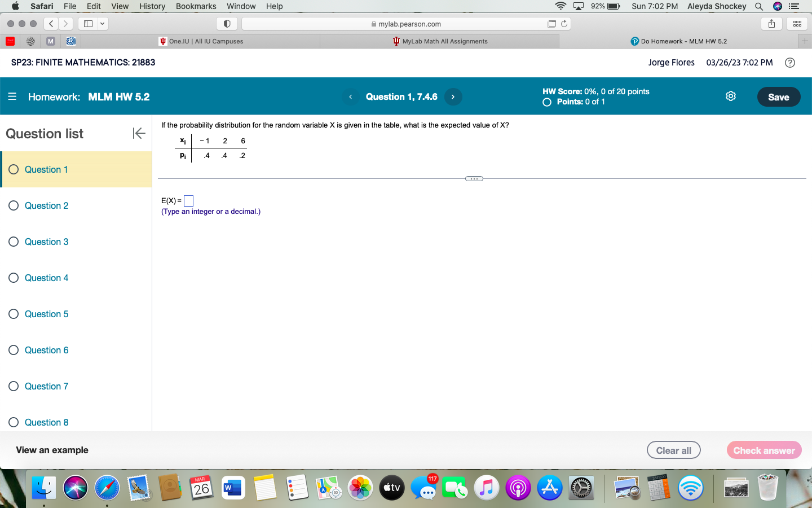Launch Siri from the dock

pos(76,487)
